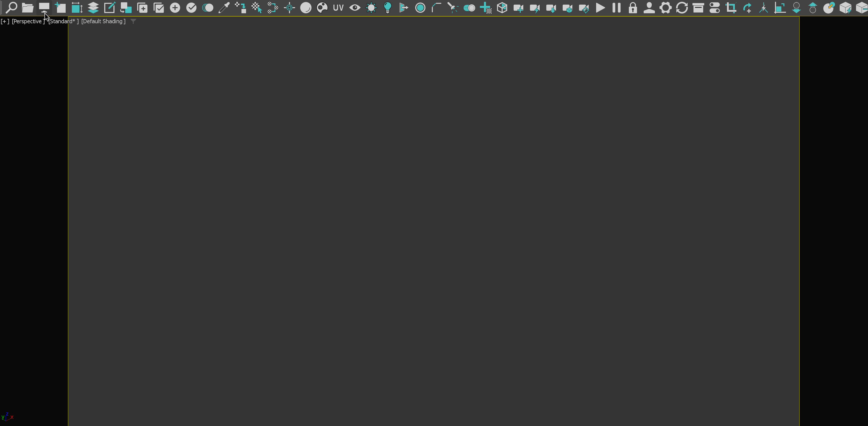
Task: Click the square with pencil edit icon
Action: pyautogui.click(x=110, y=7)
